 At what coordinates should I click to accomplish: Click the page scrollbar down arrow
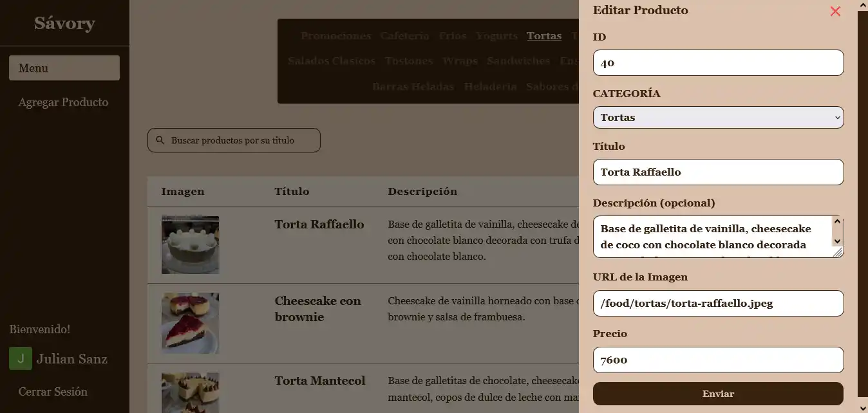pyautogui.click(x=863, y=408)
